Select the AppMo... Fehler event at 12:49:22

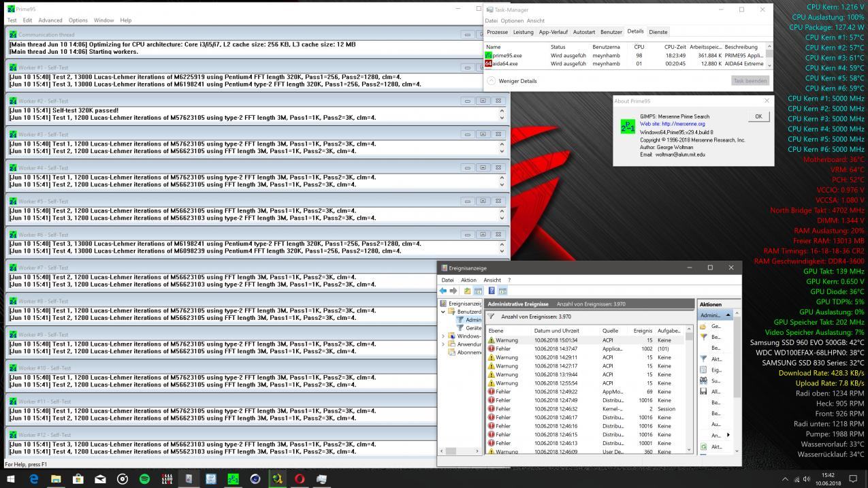click(585, 391)
